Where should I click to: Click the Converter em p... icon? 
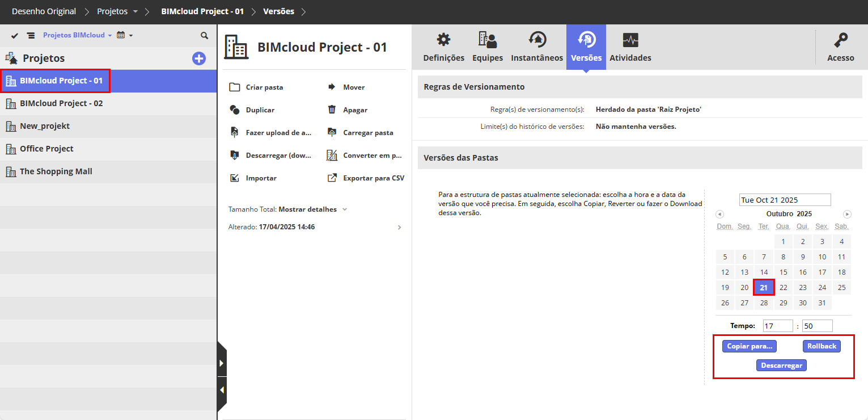(x=332, y=156)
